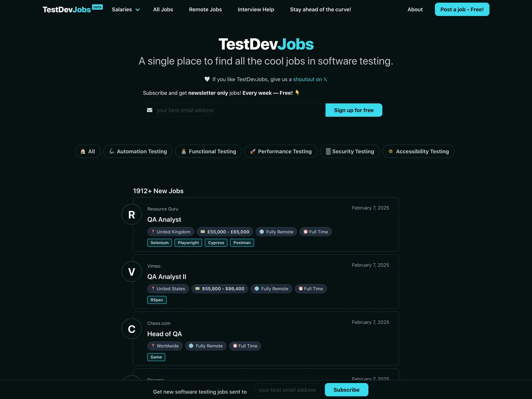Open 'Stay ahead of the curve!' link
Viewport: 532px width, 399px height.
[321, 9]
